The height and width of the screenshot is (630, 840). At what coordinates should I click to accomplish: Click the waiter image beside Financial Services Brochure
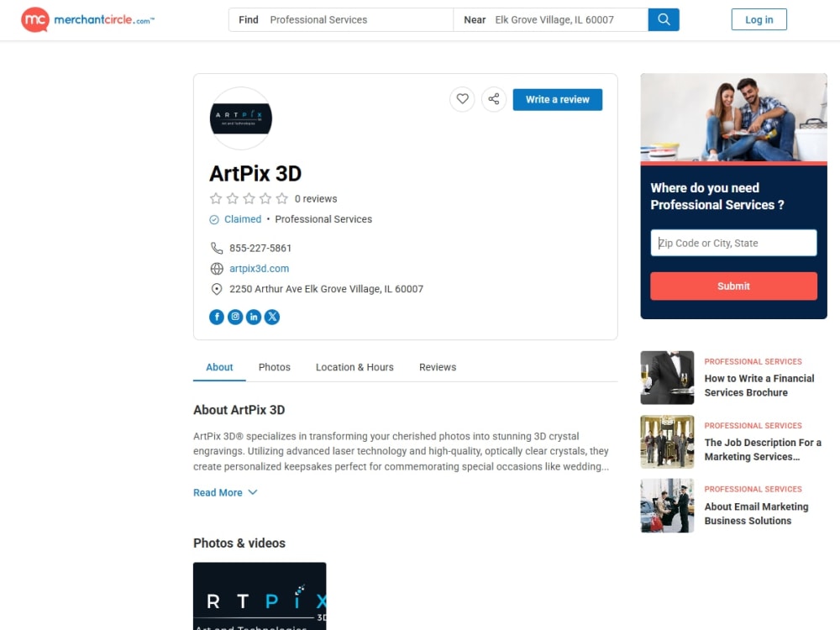[667, 378]
